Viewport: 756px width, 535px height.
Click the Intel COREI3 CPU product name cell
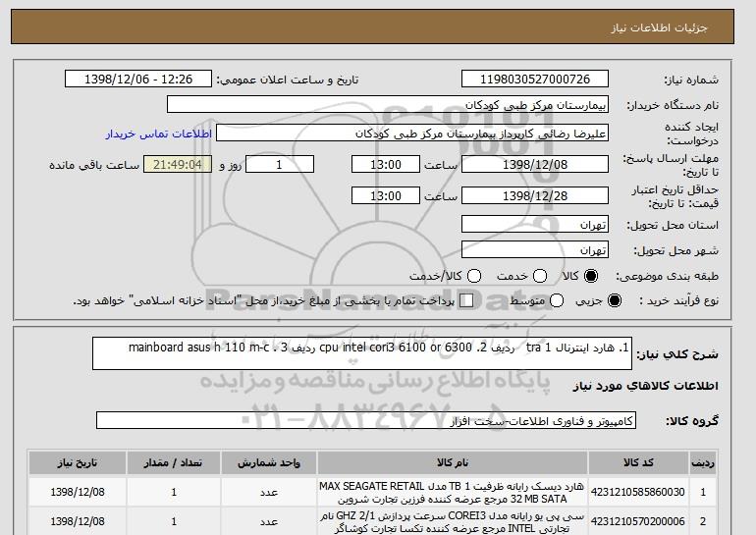[452, 521]
